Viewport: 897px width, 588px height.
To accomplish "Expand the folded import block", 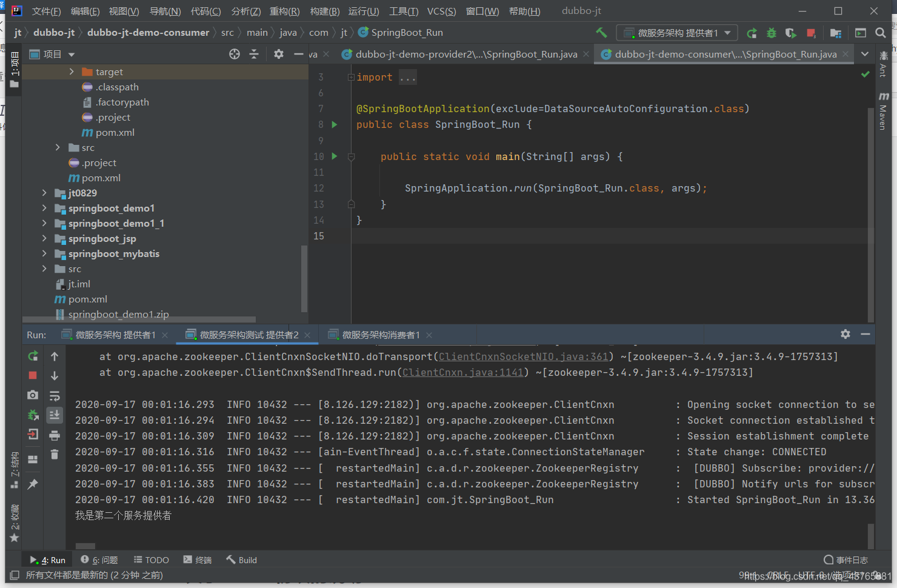I will pyautogui.click(x=351, y=77).
